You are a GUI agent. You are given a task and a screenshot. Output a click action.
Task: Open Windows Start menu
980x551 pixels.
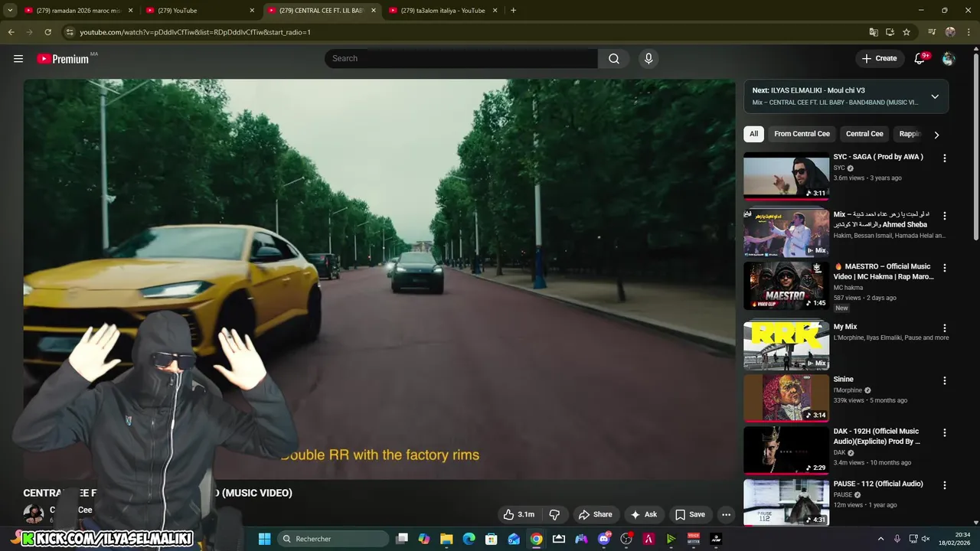(264, 539)
